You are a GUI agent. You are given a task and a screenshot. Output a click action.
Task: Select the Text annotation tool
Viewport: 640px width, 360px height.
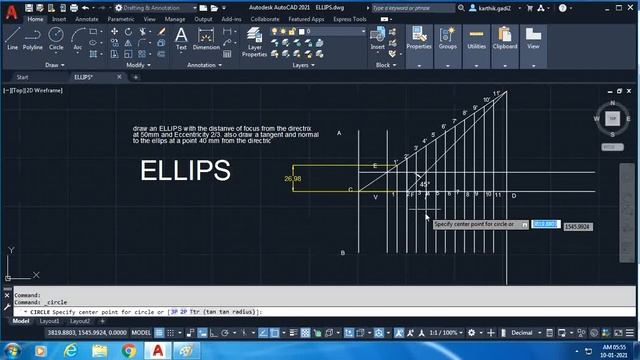[x=181, y=39]
